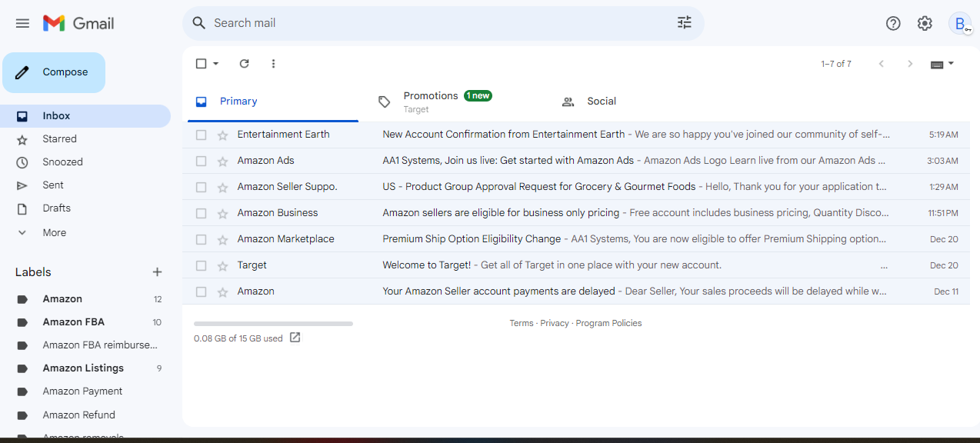Star the Amazon Seller Support email

[x=223, y=188]
